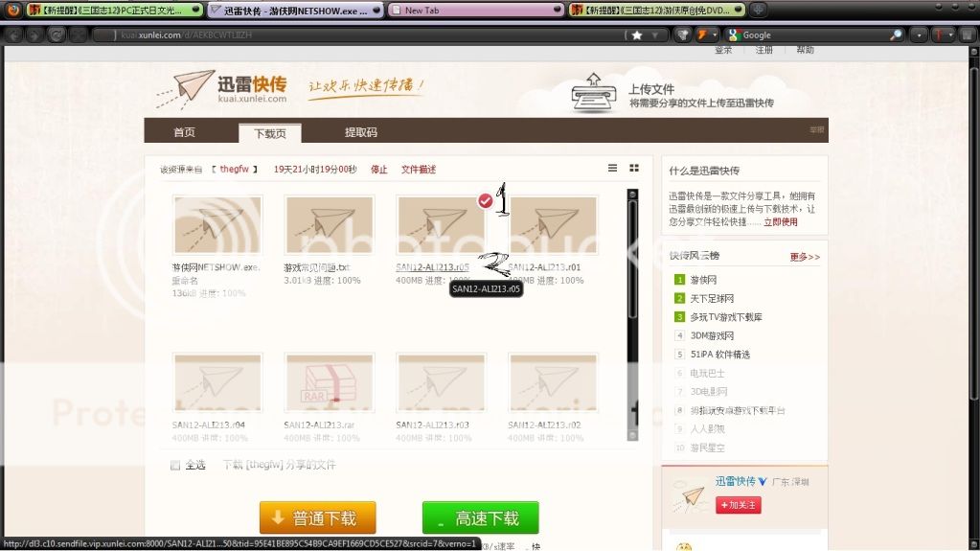Open a new tab with plus button
This screenshot has height=551, width=980.
(758, 10)
